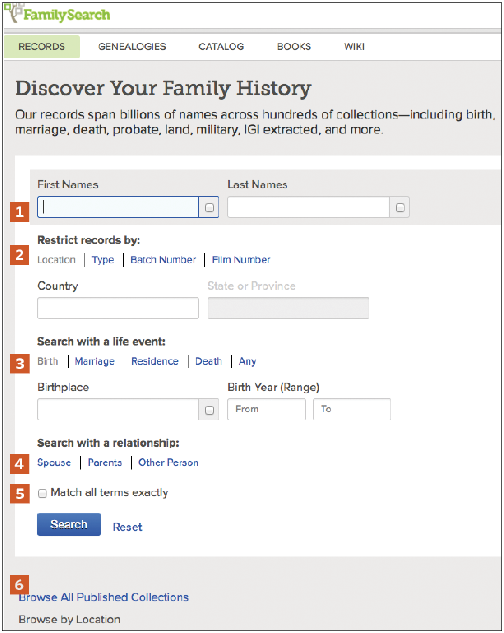The width and height of the screenshot is (504, 633).
Task: Toggle exact-match checkbox beside Last Names
Action: point(400,207)
